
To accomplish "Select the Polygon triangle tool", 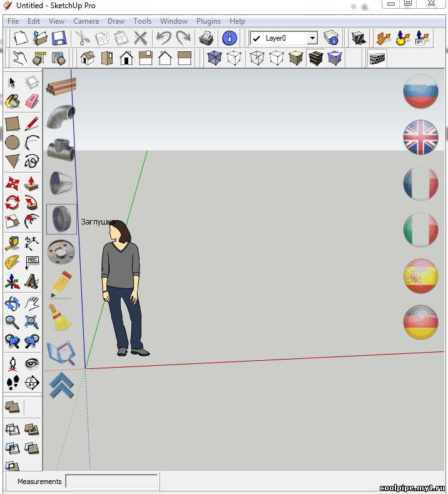I will 13,161.
